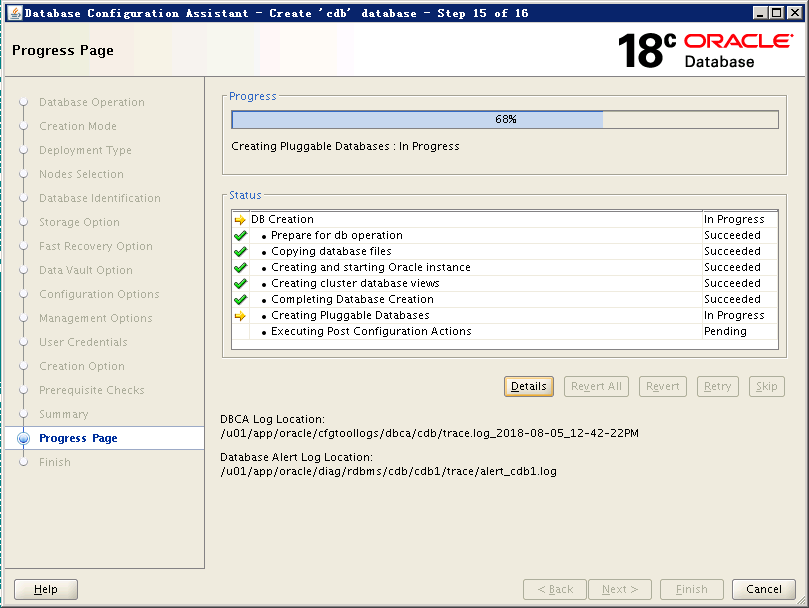This screenshot has height=608, width=809.
Task: Click Creating cluster database views text
Action: point(355,283)
